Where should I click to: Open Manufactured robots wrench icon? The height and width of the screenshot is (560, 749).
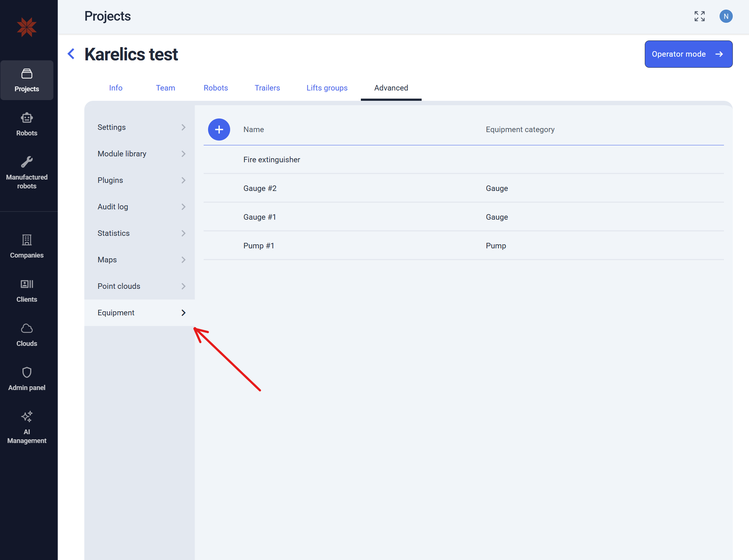click(27, 162)
